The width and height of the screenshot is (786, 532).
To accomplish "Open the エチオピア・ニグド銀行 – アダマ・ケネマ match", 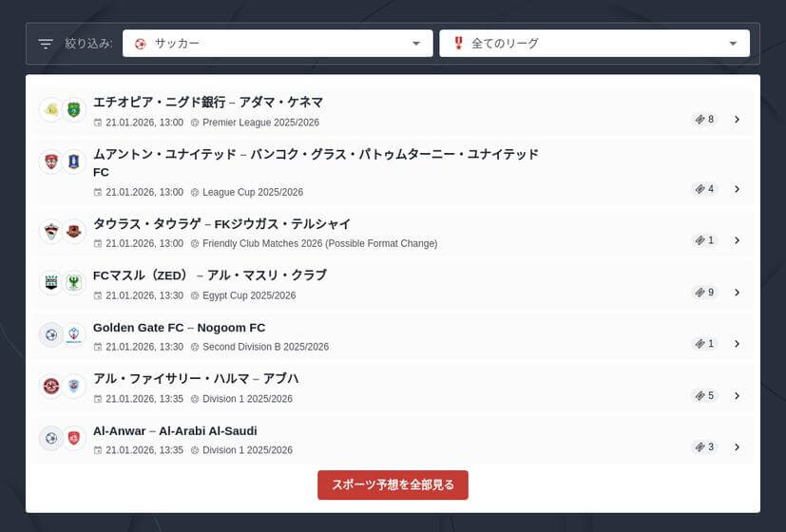I will [x=208, y=103].
